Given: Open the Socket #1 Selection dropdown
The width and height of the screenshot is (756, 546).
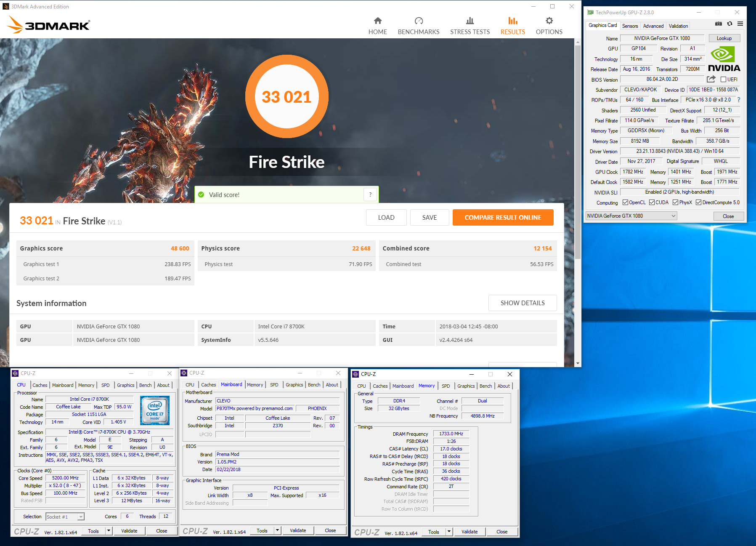Looking at the screenshot, I should point(65,517).
